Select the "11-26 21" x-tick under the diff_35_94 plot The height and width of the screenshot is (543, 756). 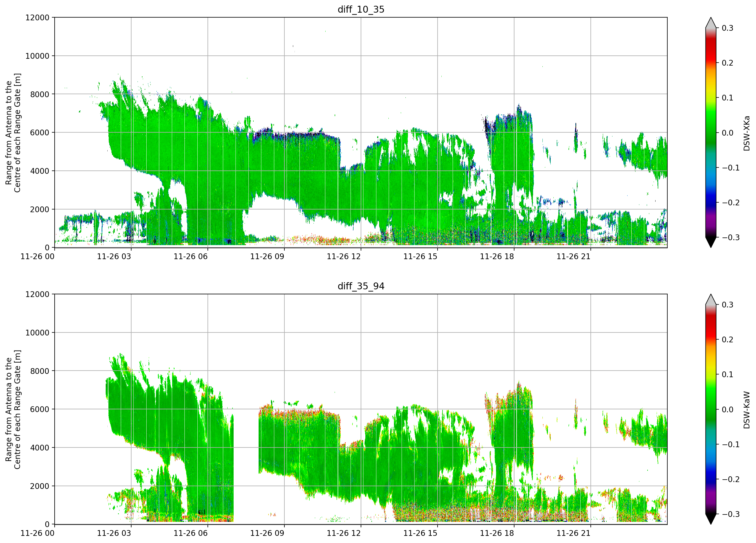click(x=574, y=533)
